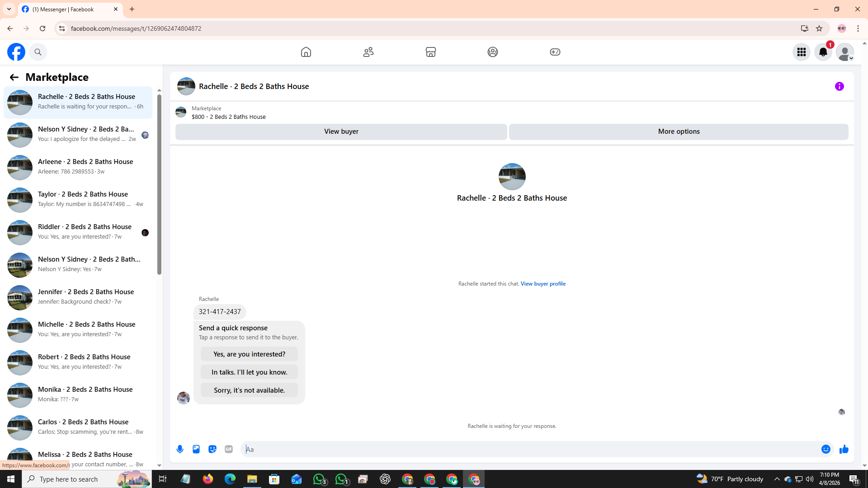Send a thumbs-up like
868x488 pixels.
[x=844, y=449]
